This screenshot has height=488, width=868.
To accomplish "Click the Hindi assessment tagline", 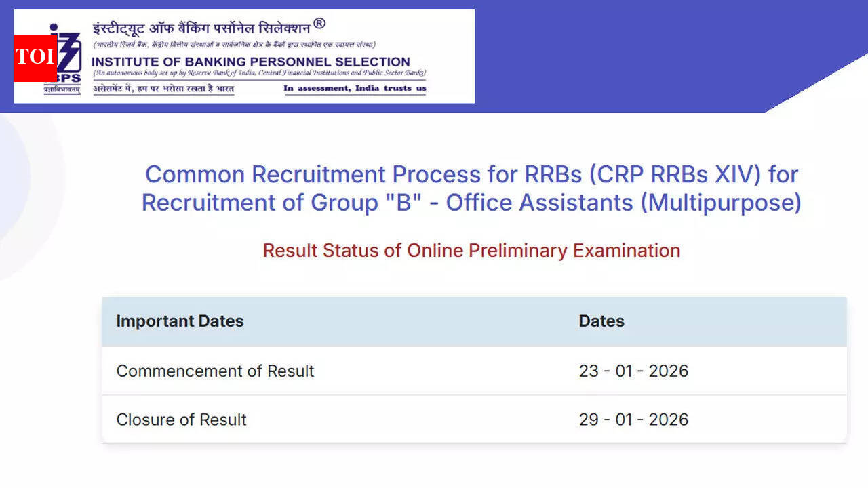I will tap(163, 89).
